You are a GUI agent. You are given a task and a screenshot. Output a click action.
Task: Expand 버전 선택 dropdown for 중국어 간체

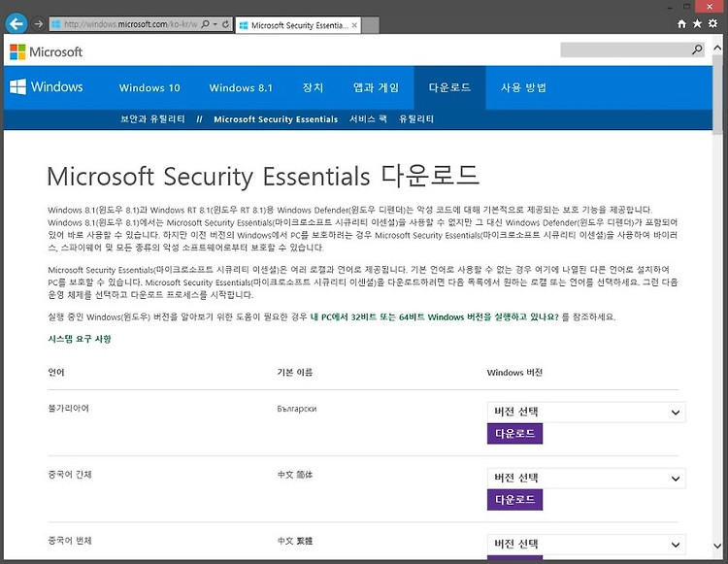point(586,479)
